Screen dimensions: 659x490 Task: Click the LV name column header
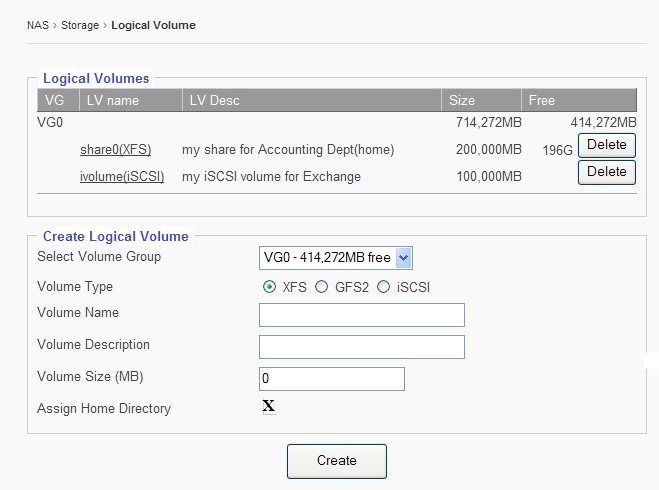112,100
